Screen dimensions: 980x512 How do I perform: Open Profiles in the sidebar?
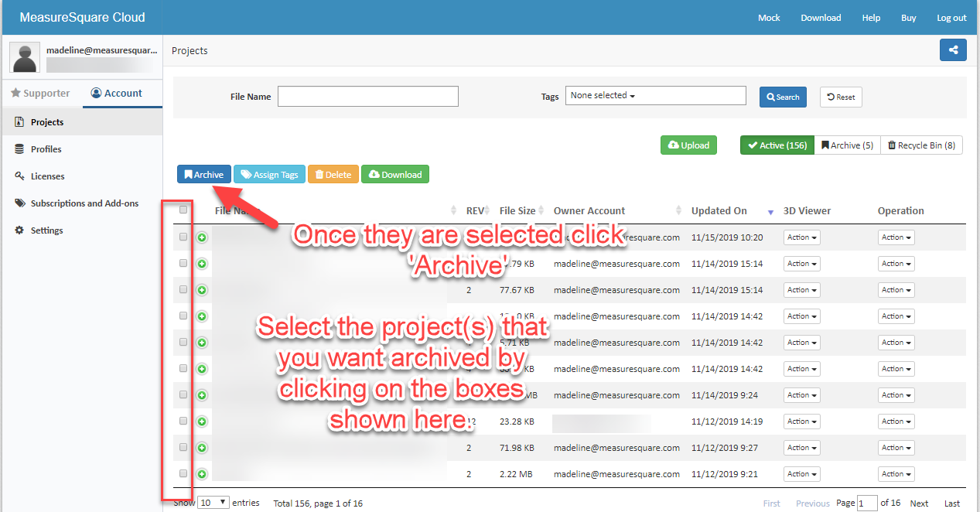click(x=81, y=149)
